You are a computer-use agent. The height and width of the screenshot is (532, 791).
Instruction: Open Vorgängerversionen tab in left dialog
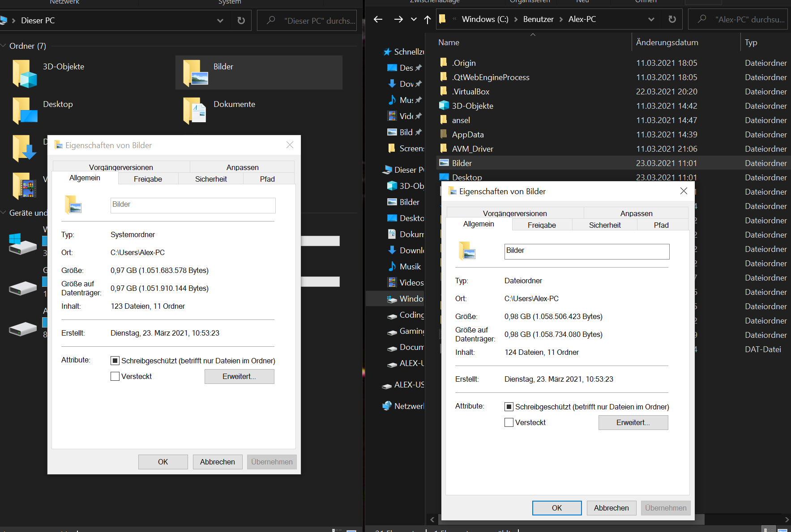pyautogui.click(x=121, y=167)
